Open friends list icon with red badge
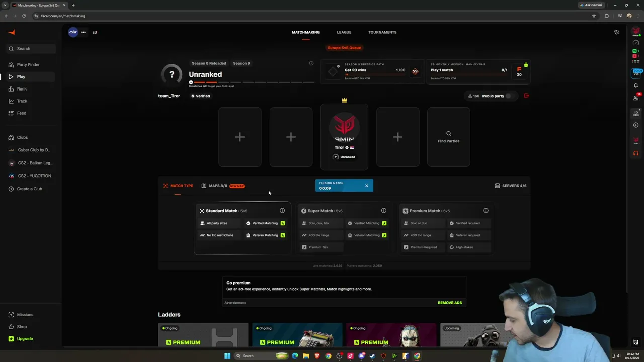Screen dimensions: 644x362 636,97
